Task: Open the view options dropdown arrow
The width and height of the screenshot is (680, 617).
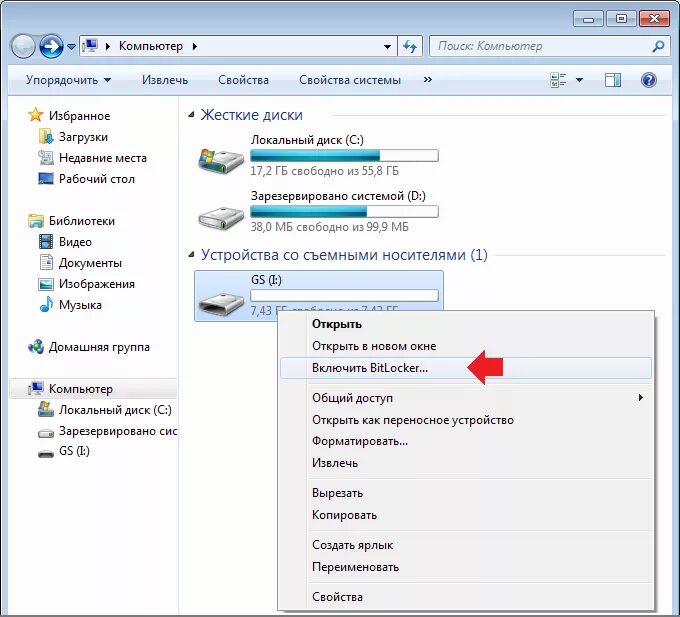Action: coord(579,80)
